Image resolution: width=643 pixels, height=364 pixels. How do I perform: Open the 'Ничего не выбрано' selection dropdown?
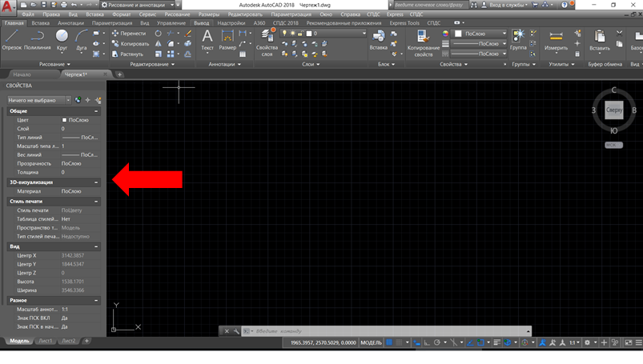tap(38, 100)
